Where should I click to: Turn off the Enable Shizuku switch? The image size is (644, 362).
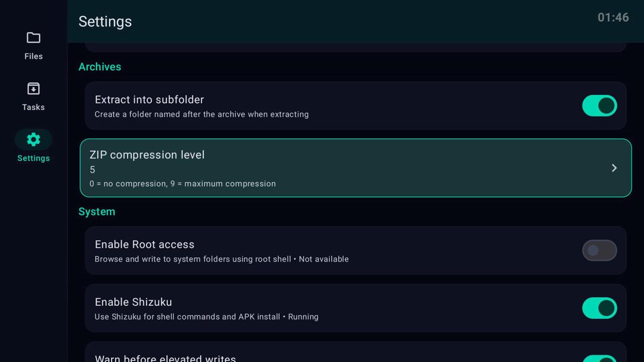pyautogui.click(x=599, y=308)
